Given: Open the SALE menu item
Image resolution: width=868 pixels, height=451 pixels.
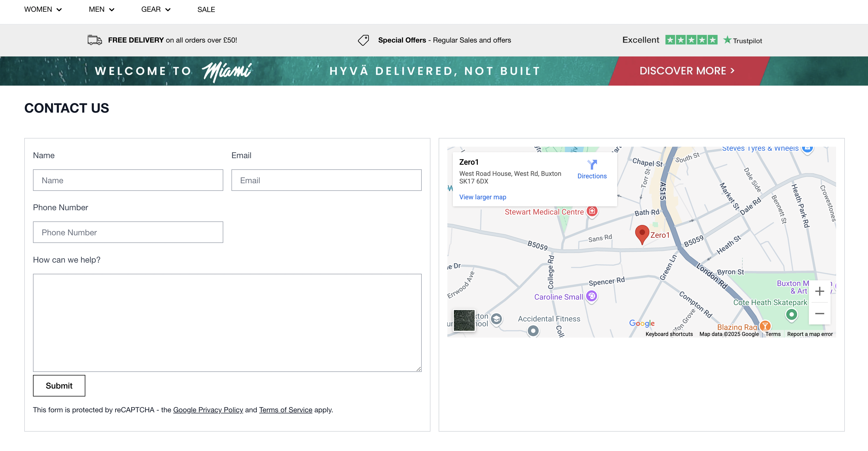Looking at the screenshot, I should click(x=206, y=10).
